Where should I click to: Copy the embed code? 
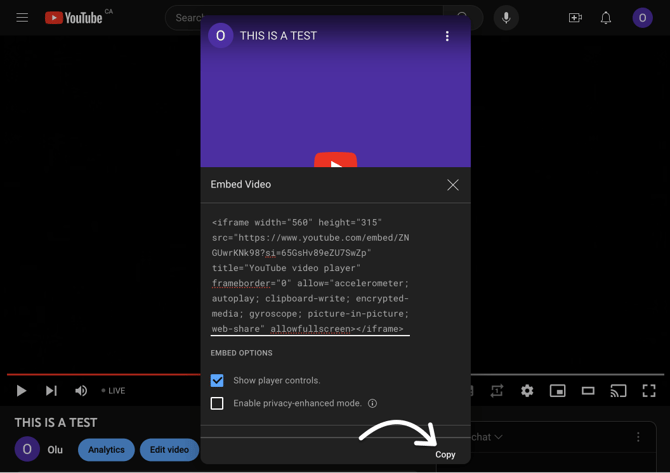pos(445,454)
